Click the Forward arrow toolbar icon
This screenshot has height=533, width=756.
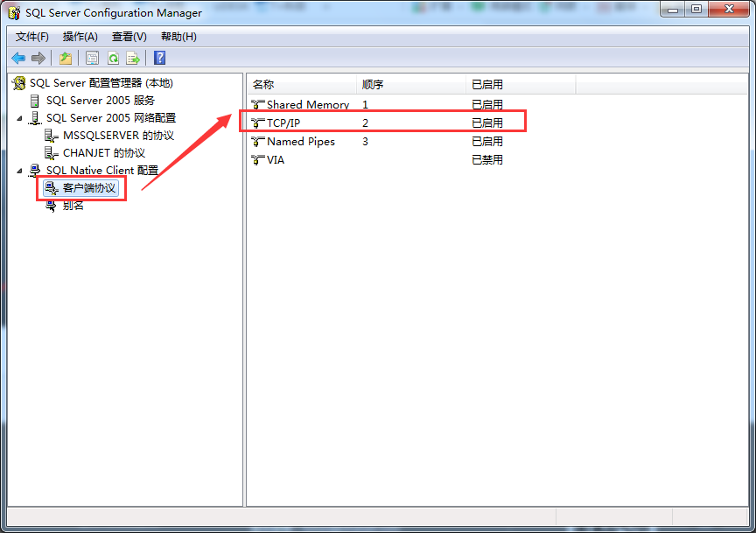(38, 59)
